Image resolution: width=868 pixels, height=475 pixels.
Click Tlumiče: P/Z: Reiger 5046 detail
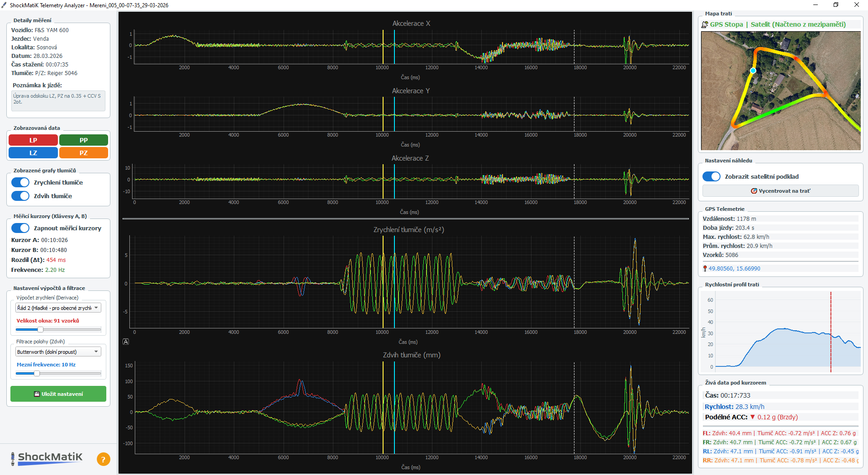pyautogui.click(x=44, y=73)
